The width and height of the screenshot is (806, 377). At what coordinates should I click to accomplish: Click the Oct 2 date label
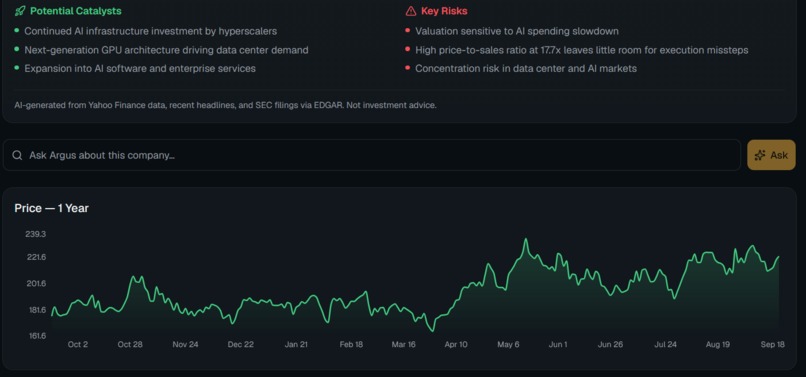click(x=78, y=345)
